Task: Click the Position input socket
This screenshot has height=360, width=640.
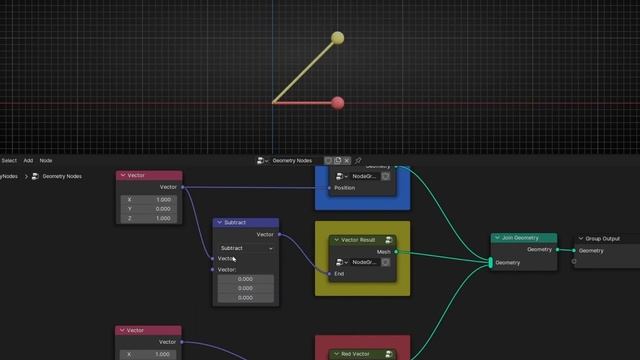Action: point(329,188)
